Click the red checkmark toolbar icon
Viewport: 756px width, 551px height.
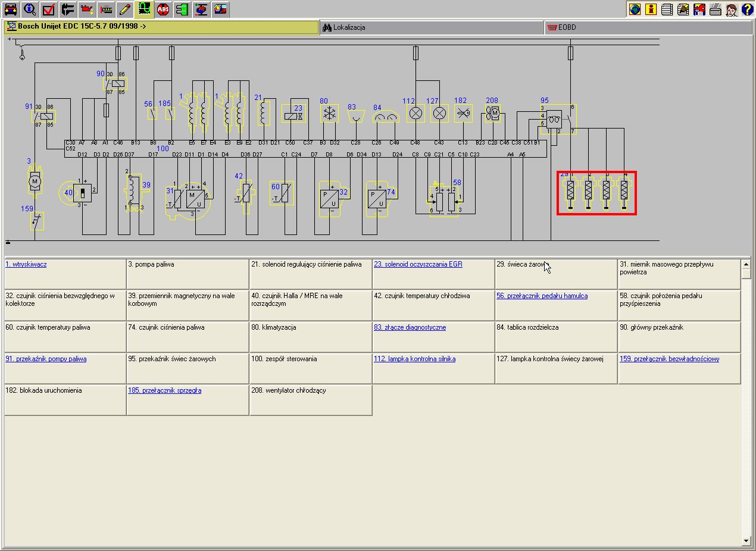pyautogui.click(x=49, y=9)
